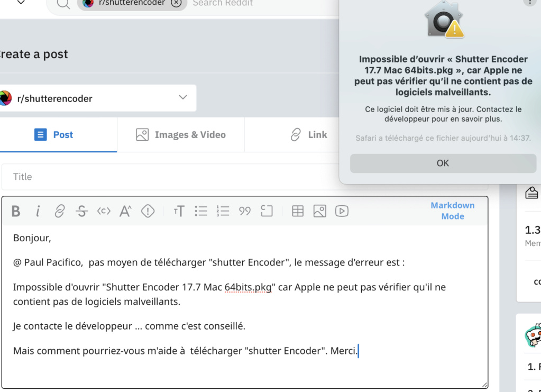541x392 pixels.
Task: Click the resize handle of the text editor
Action: point(484,385)
